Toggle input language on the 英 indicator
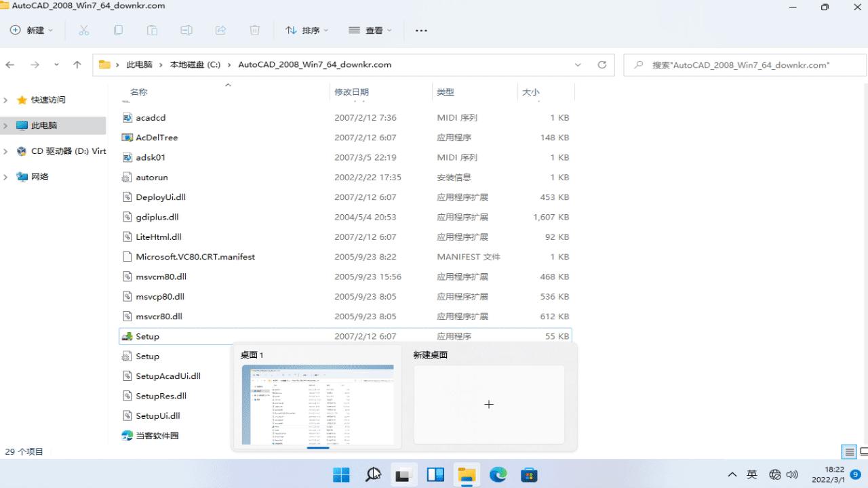The image size is (868, 488). coord(753,474)
